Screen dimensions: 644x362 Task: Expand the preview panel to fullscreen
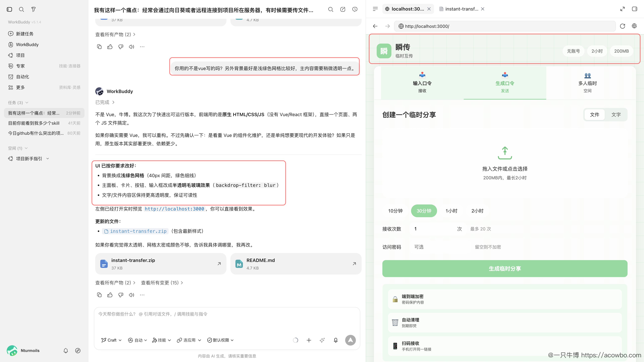(623, 9)
